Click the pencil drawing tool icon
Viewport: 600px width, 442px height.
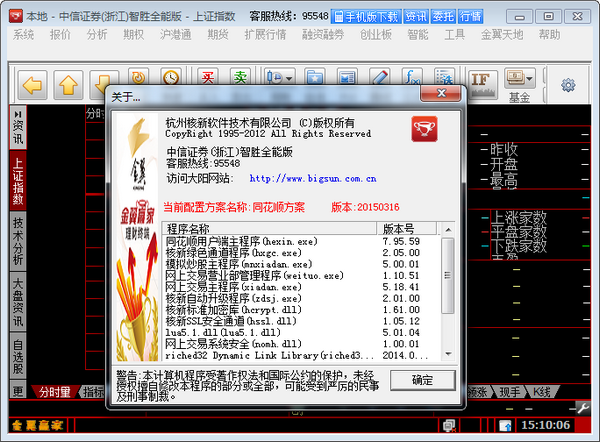tap(380, 77)
